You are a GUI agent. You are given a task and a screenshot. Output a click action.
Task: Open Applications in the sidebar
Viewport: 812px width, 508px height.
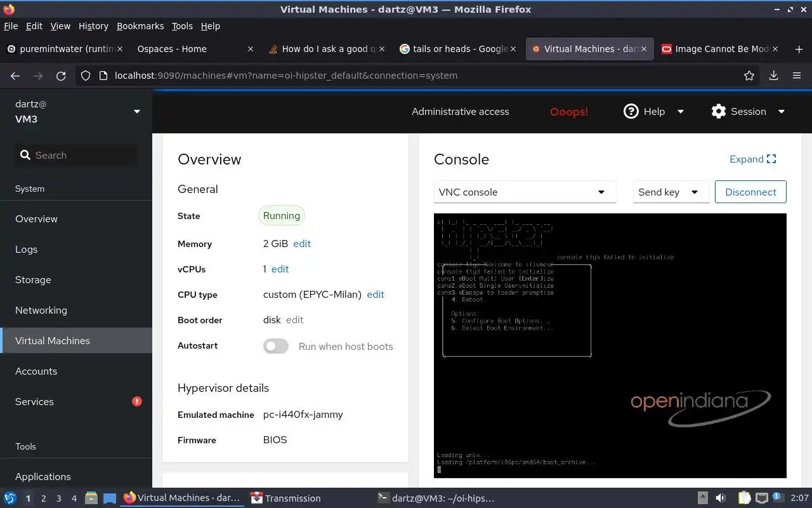(76, 476)
